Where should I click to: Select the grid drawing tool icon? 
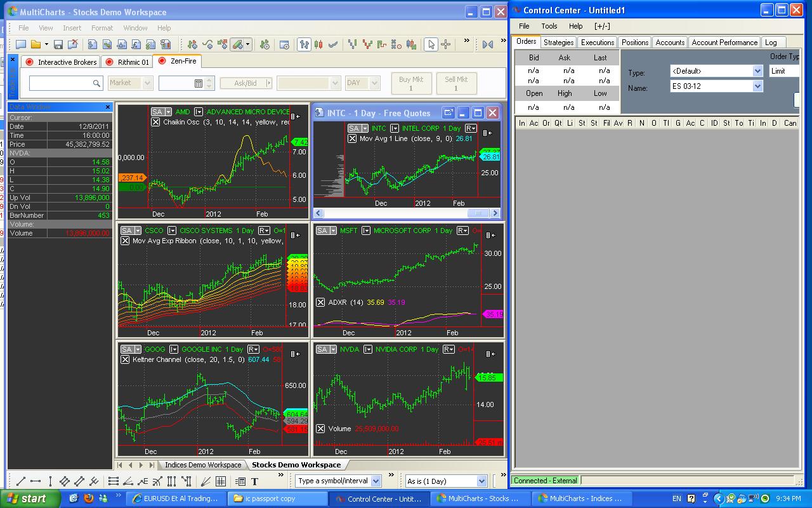coord(221,481)
